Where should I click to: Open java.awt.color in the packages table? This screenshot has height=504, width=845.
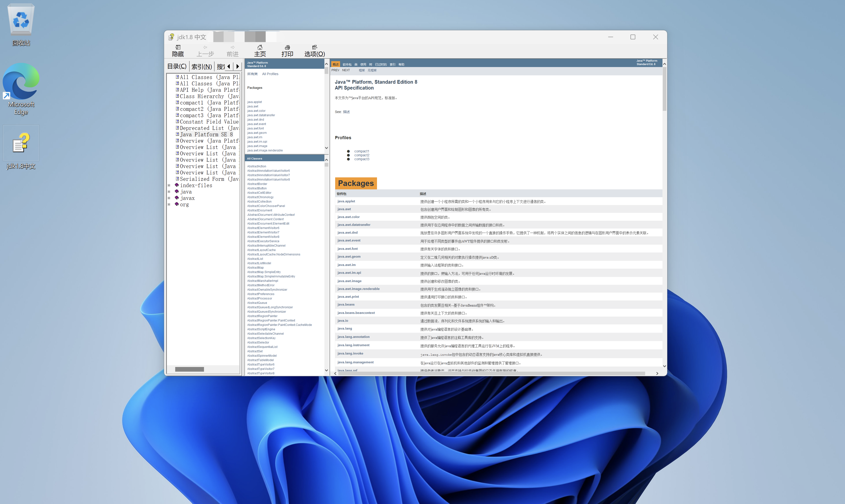[348, 217]
